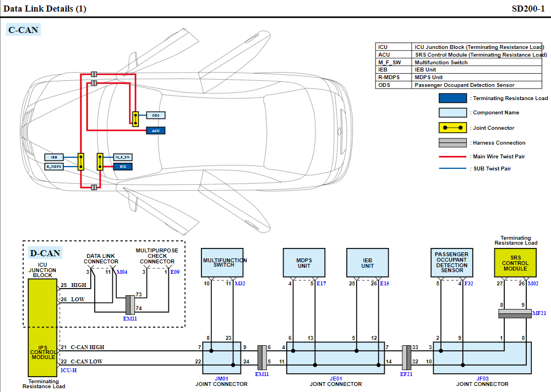Select the yellow SRS Control Module block

[515, 263]
